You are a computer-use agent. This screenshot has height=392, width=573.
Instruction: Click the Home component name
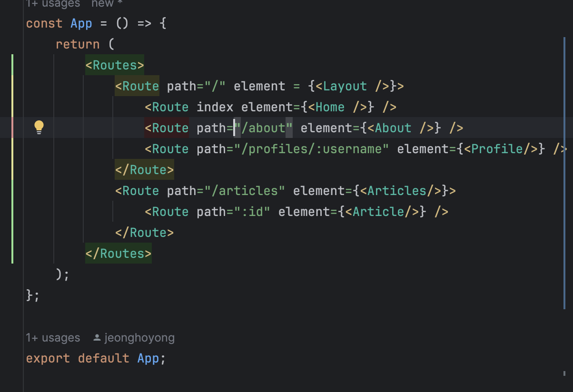coord(330,107)
